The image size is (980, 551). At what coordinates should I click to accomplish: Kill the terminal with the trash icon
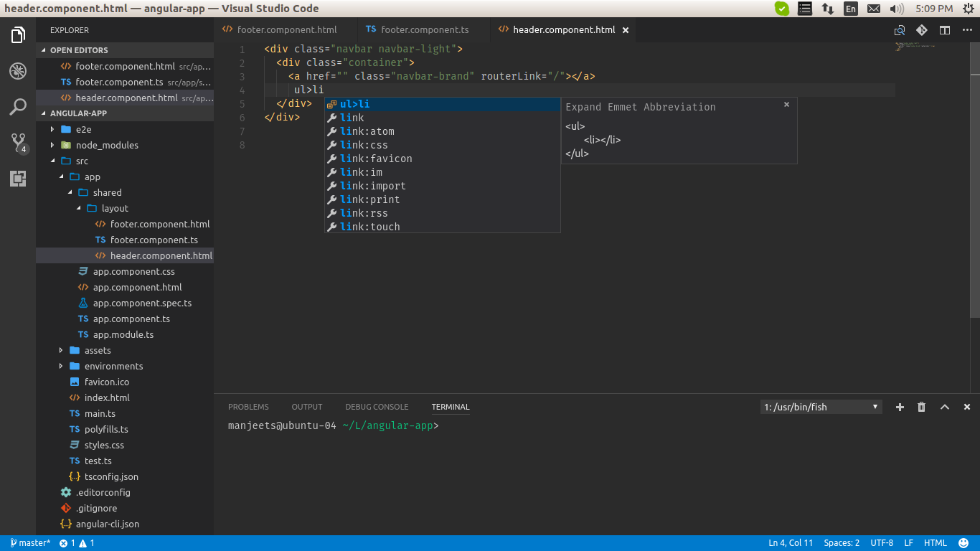coord(921,407)
